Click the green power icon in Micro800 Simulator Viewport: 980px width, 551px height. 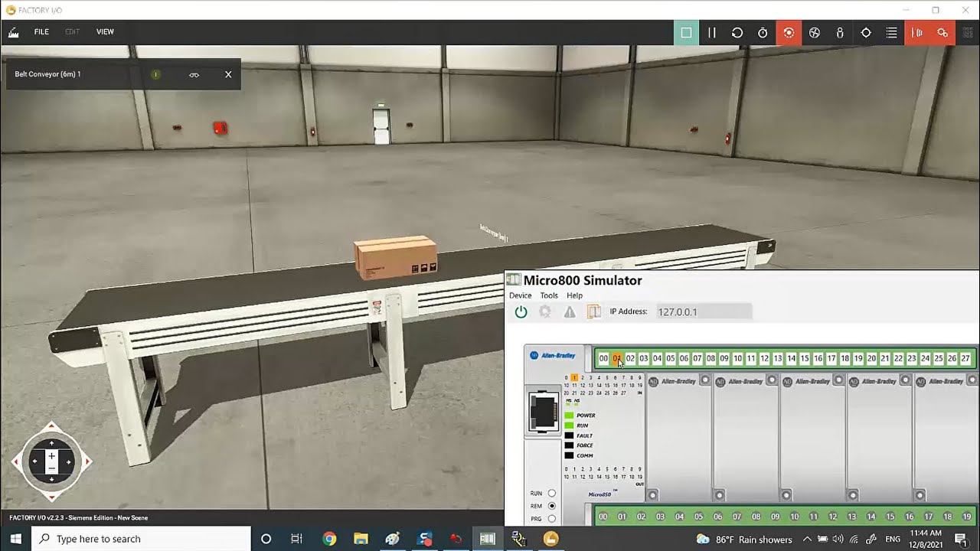pyautogui.click(x=521, y=311)
